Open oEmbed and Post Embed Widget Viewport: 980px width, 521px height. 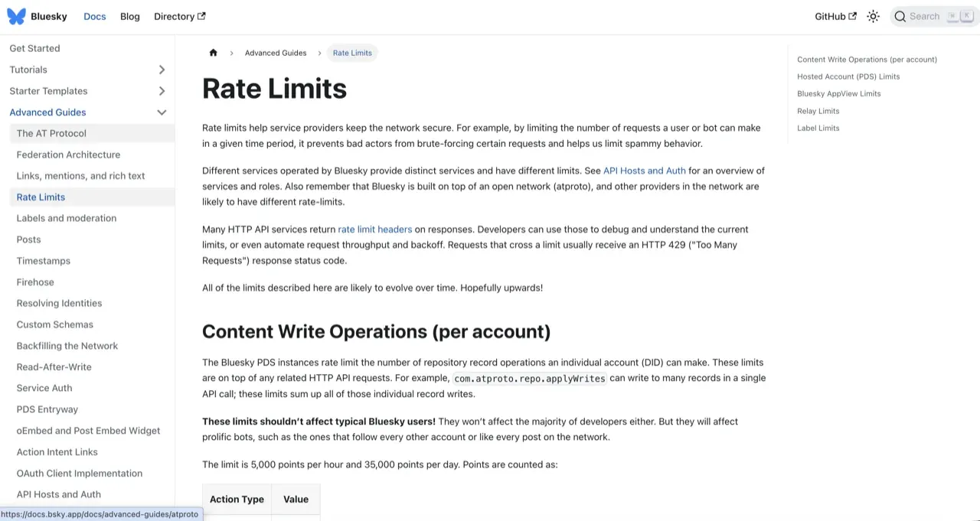click(88, 431)
